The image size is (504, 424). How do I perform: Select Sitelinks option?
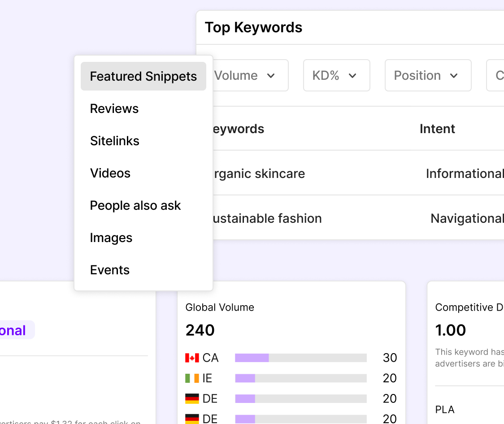[x=114, y=141]
